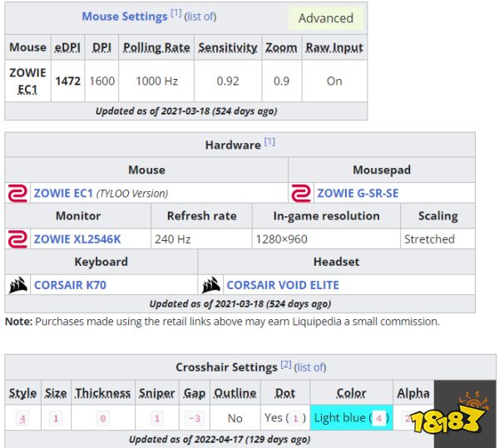Open the ZOWIE XL2546K monitor link
Viewport: 499px width, 448px height.
[77, 239]
